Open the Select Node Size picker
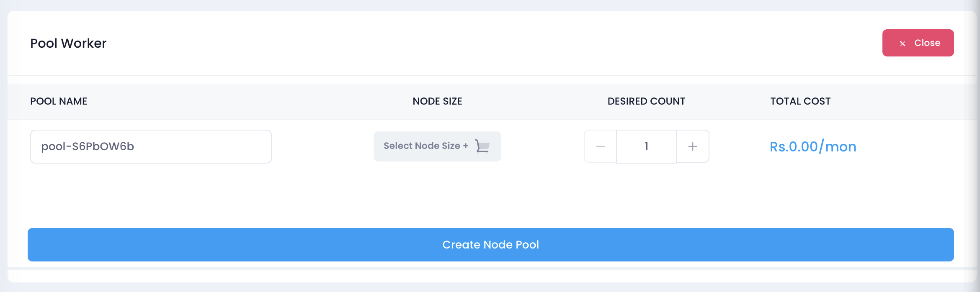This screenshot has width=980, height=292. coord(437,146)
